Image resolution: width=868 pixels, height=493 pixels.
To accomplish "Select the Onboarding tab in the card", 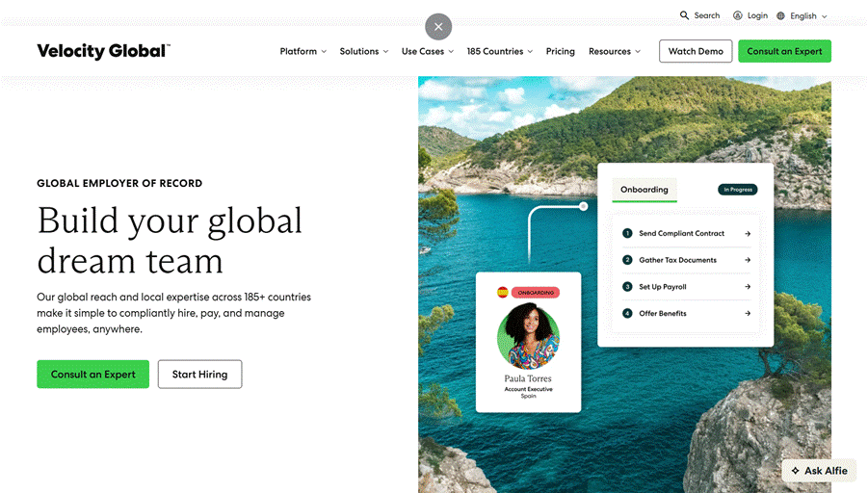I will [x=644, y=190].
